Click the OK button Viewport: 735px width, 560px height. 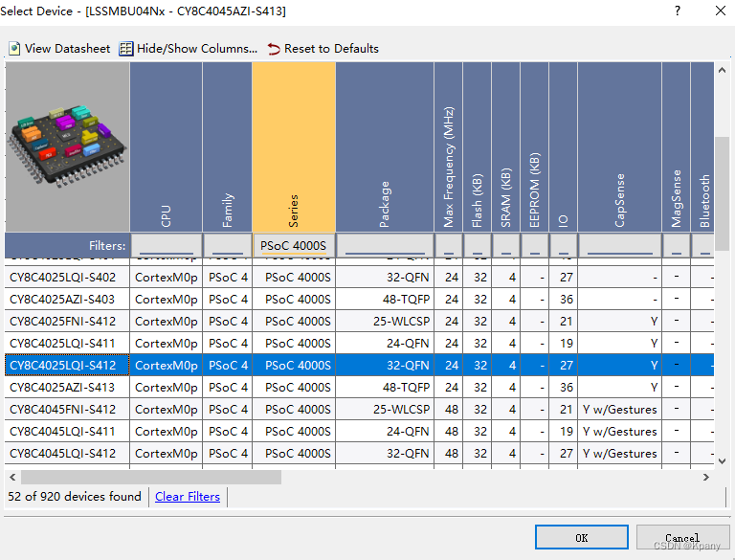[x=581, y=537]
